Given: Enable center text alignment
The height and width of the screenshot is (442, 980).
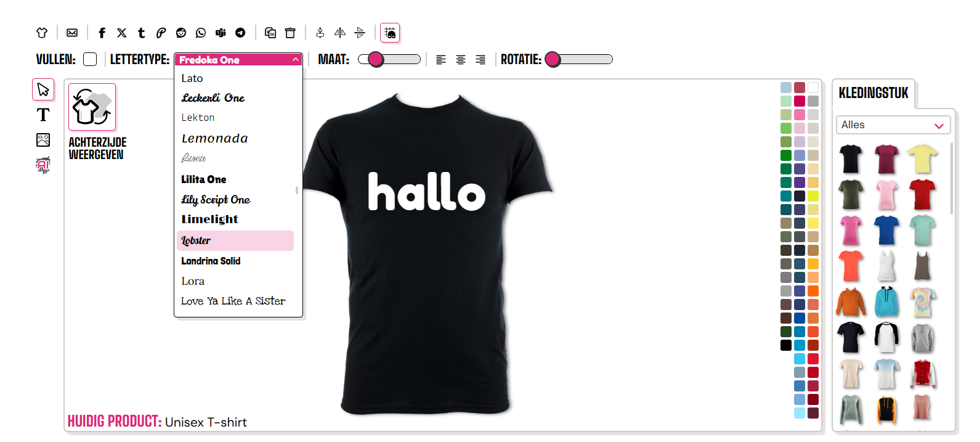Looking at the screenshot, I should coord(461,60).
